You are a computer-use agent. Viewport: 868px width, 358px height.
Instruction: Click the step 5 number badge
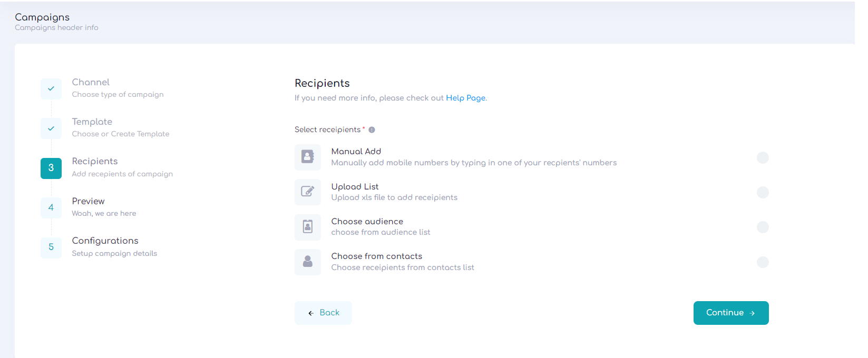pos(51,247)
